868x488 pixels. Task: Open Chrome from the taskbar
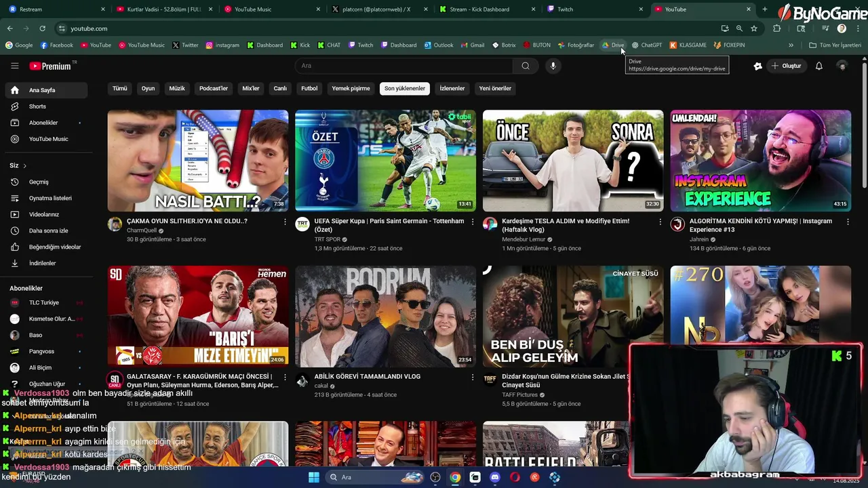(455, 477)
